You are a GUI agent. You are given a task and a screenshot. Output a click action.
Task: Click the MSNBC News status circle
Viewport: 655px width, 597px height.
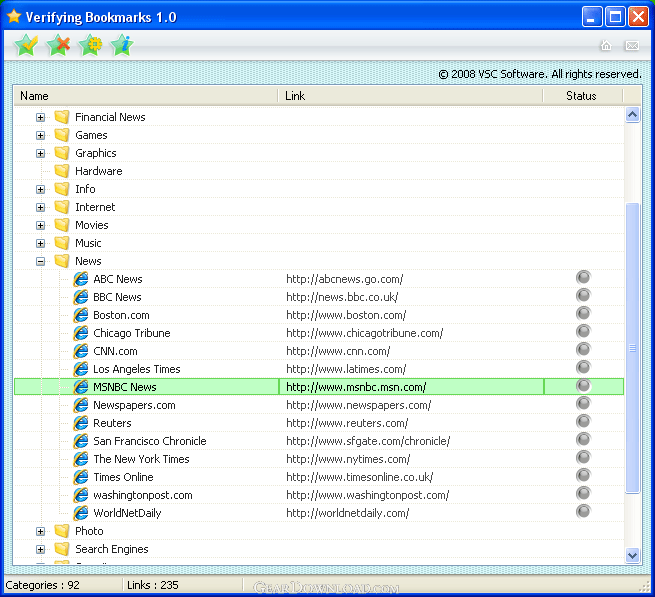tap(583, 385)
